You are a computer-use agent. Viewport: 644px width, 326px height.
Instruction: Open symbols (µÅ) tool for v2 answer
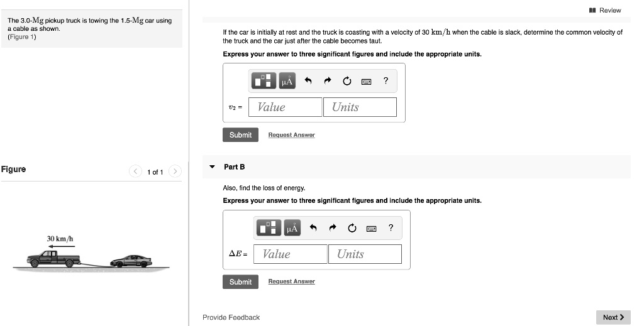287,80
